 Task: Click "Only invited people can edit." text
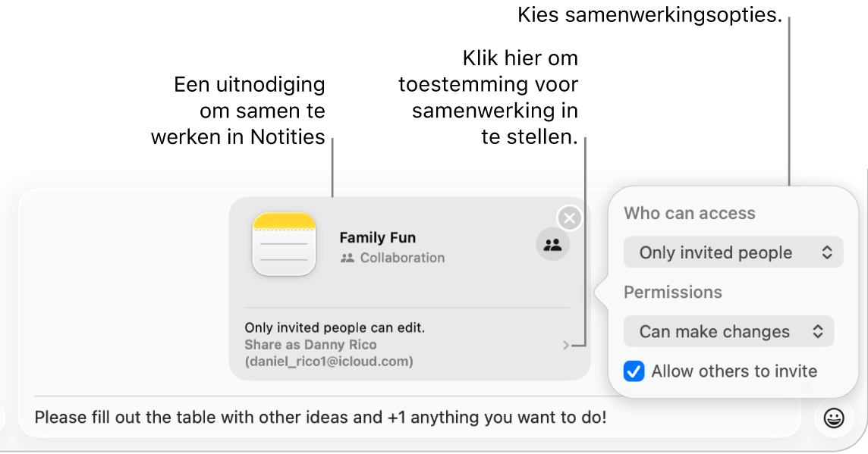point(335,328)
